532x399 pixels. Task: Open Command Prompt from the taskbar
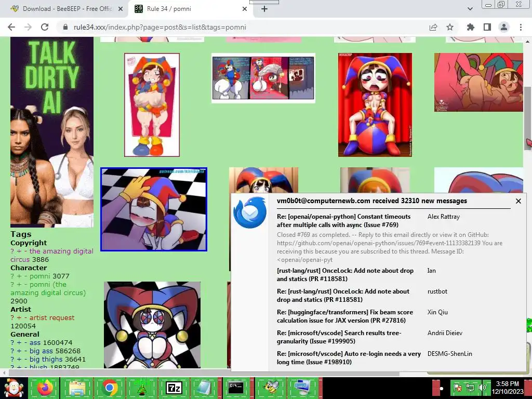[x=236, y=388]
